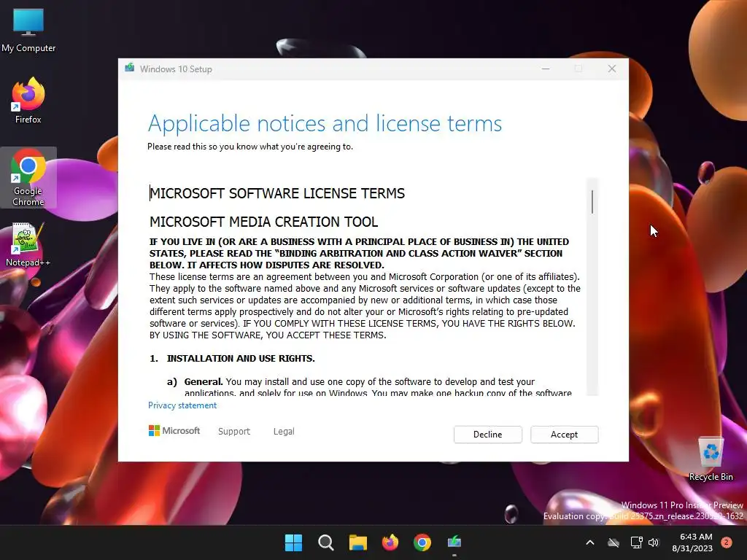Select the Firefox desktop shortcut

[28, 101]
